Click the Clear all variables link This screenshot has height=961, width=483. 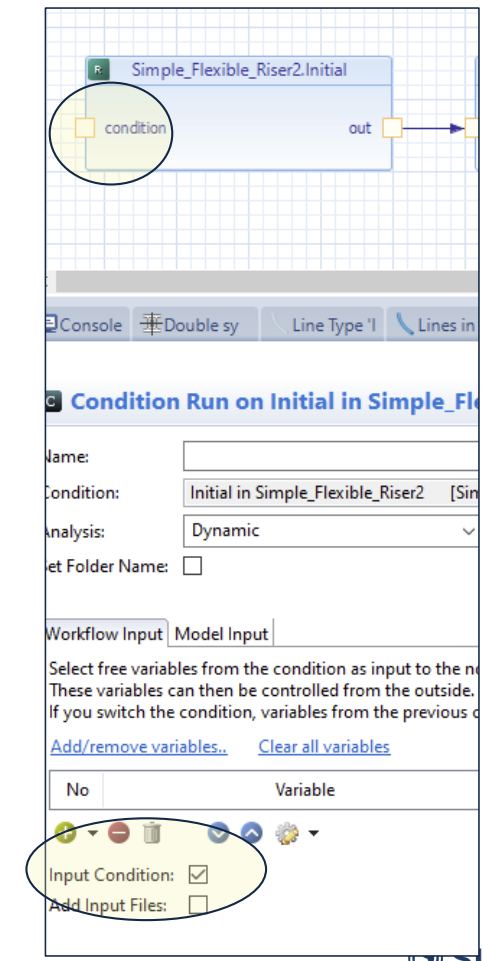(324, 746)
